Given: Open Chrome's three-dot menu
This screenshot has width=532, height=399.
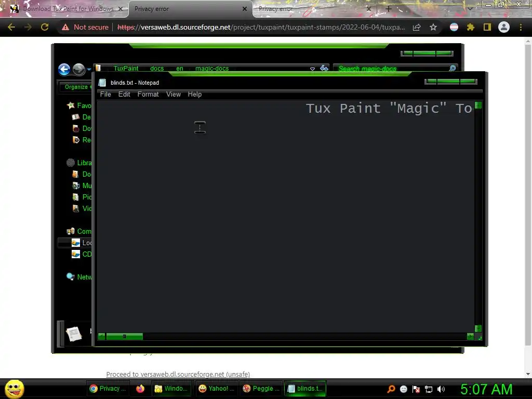Looking at the screenshot, I should 521,27.
